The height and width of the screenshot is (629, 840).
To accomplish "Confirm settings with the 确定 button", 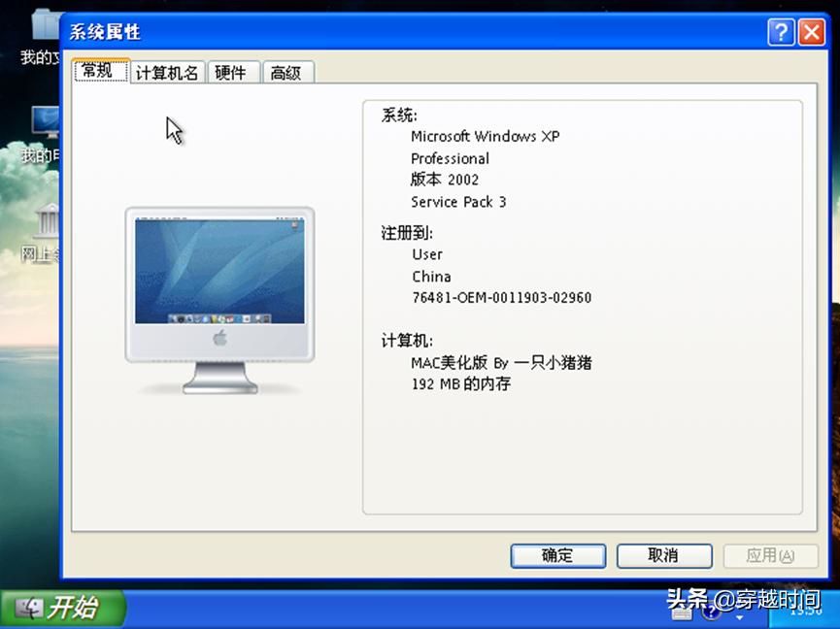I will coord(557,555).
